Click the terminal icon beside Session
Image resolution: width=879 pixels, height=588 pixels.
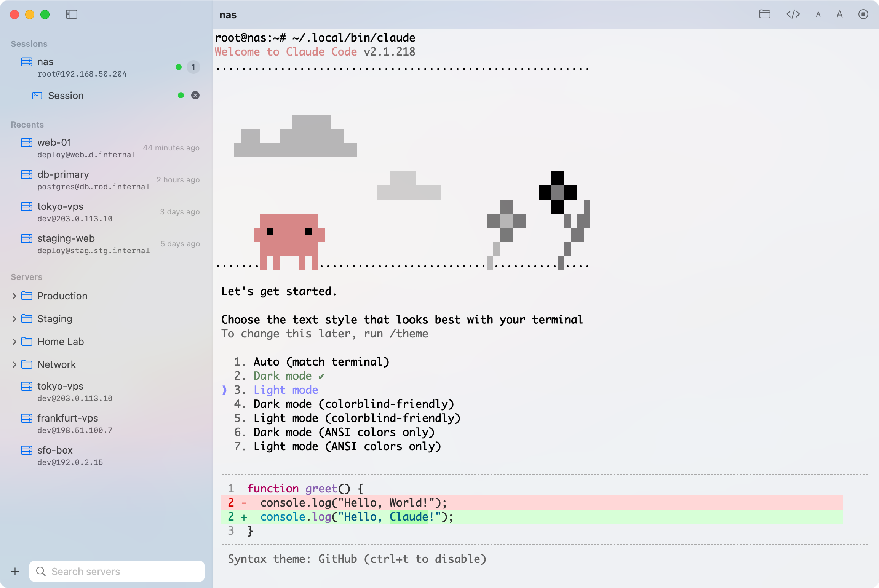[x=37, y=95]
